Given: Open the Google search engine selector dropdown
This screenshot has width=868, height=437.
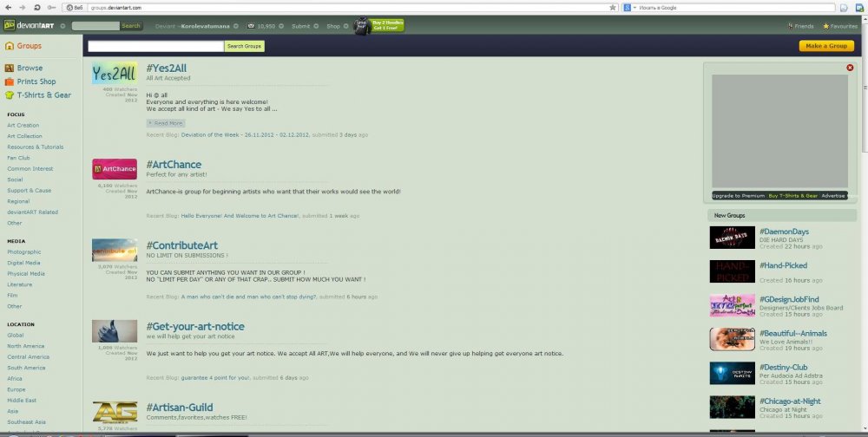Looking at the screenshot, I should coord(629,7).
